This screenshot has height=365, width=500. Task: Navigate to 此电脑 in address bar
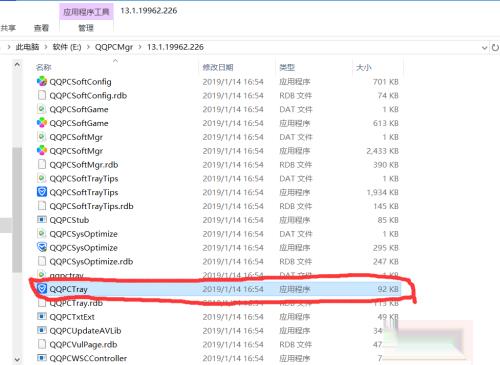[27, 47]
